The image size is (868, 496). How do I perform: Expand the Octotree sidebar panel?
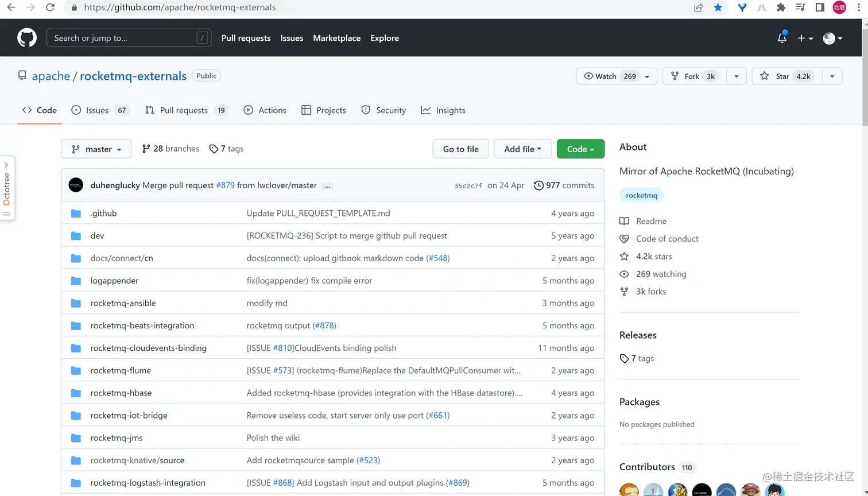point(7,188)
